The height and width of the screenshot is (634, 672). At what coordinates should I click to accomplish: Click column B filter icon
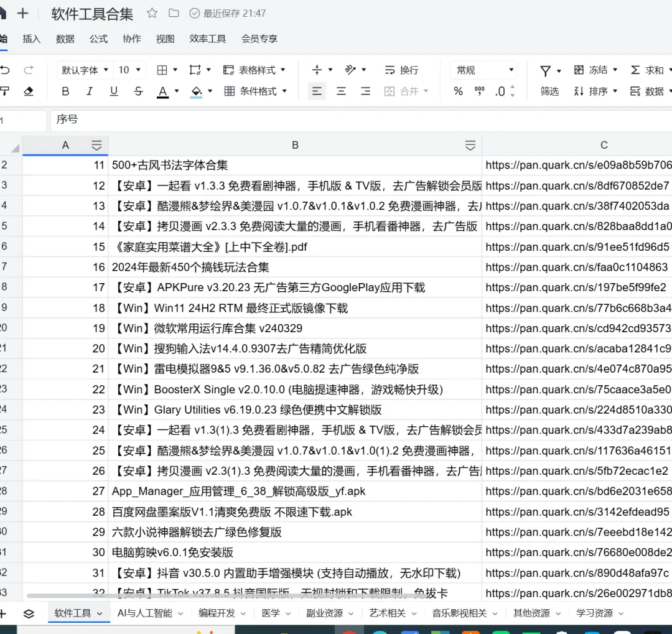470,146
